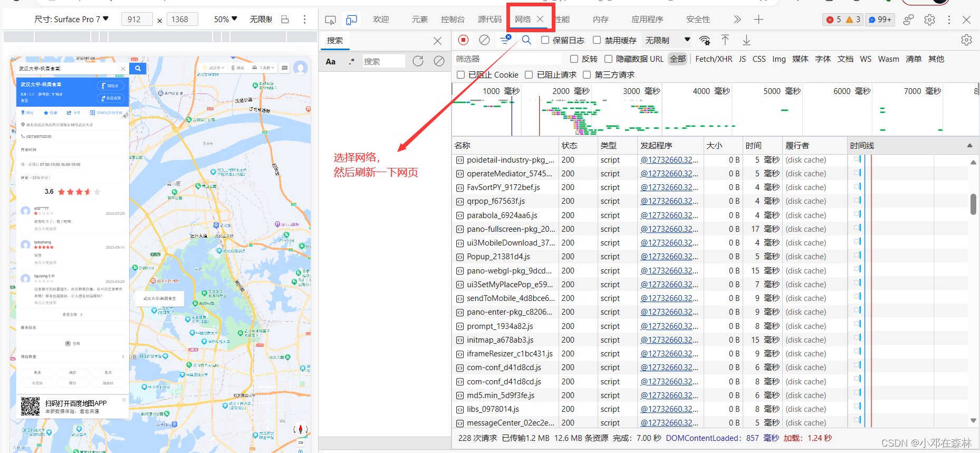Switch to the 源代码 tab
The height and width of the screenshot is (453, 980).
(490, 20)
